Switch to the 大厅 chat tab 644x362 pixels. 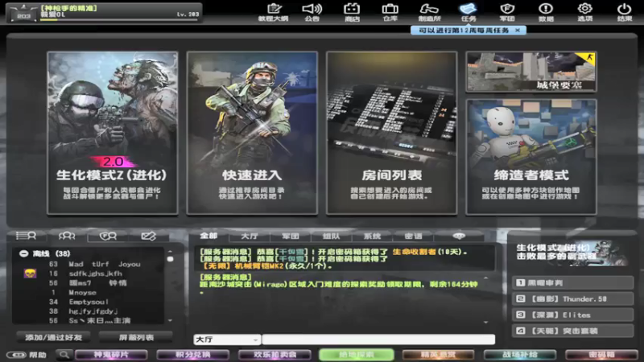pos(250,236)
